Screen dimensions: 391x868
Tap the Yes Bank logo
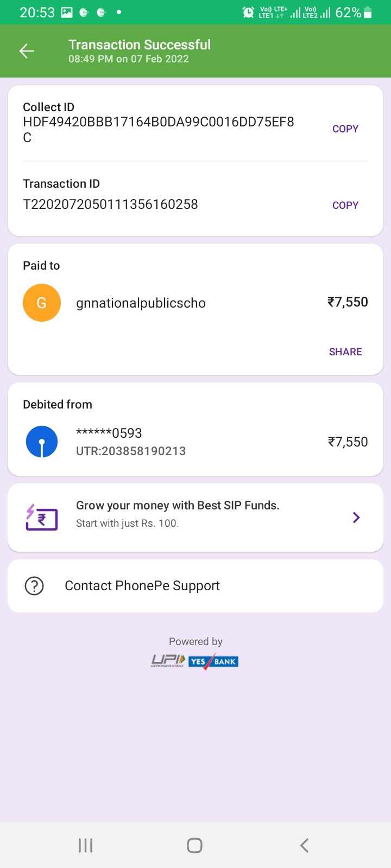[213, 661]
